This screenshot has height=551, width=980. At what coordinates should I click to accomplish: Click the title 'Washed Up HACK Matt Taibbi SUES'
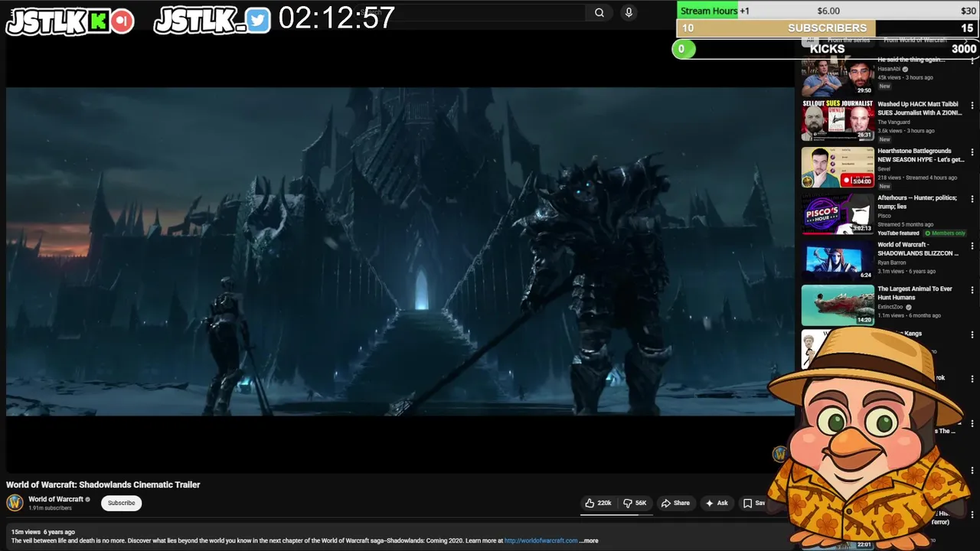point(920,109)
